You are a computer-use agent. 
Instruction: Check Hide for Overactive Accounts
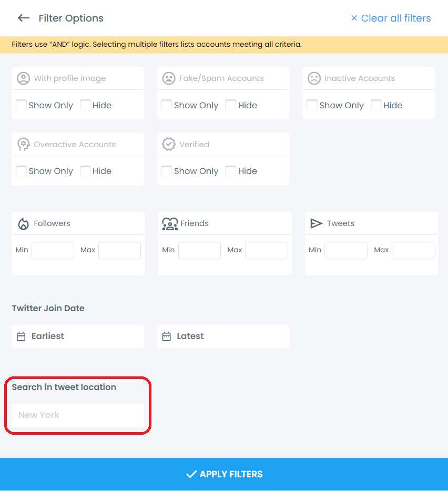(x=85, y=170)
